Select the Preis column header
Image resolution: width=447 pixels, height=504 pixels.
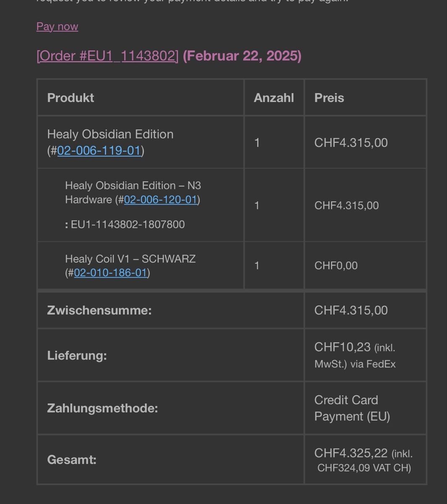pyautogui.click(x=329, y=98)
